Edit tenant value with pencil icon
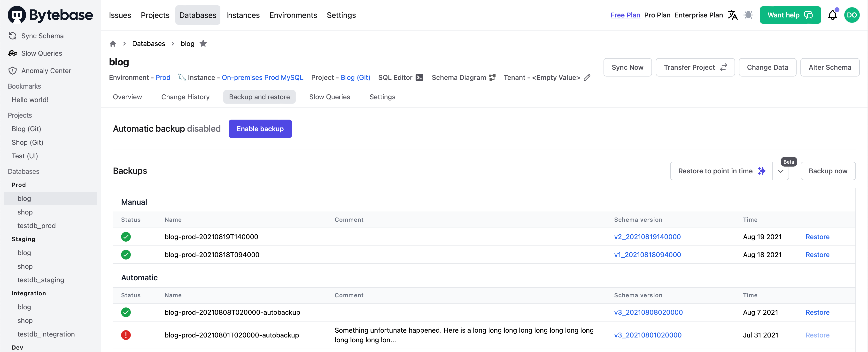 [x=587, y=77]
